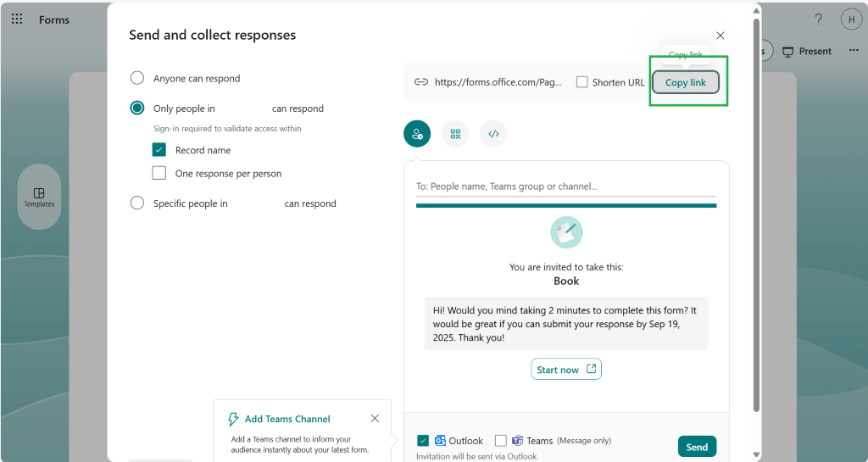
Task: Click the Forms title in header
Action: pyautogui.click(x=54, y=19)
